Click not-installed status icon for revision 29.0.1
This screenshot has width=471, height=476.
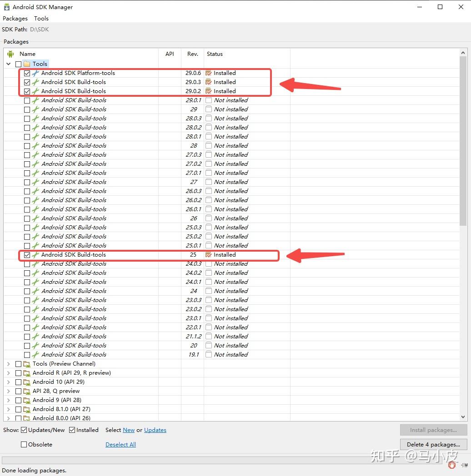click(x=209, y=100)
